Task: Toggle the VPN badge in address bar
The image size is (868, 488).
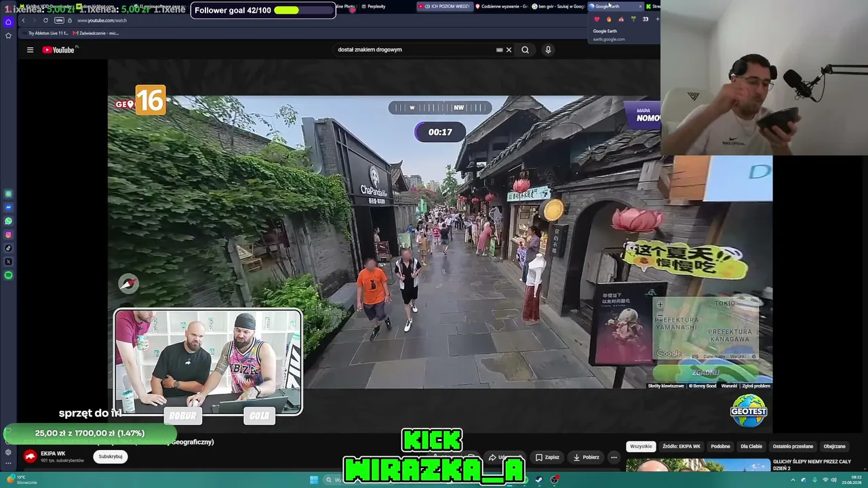Action: coord(59,20)
